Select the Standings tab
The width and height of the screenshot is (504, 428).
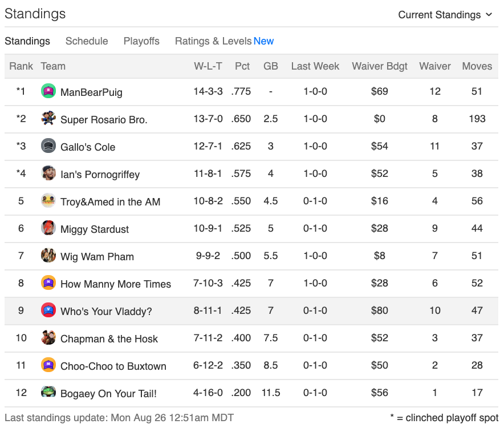pos(27,41)
